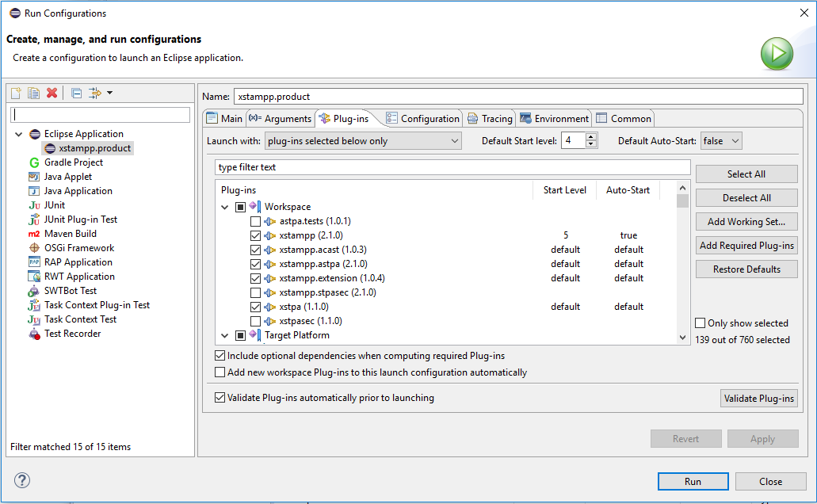Toggle Validate Plug-ins automatically prior to launching
The image size is (817, 504).
pyautogui.click(x=220, y=398)
